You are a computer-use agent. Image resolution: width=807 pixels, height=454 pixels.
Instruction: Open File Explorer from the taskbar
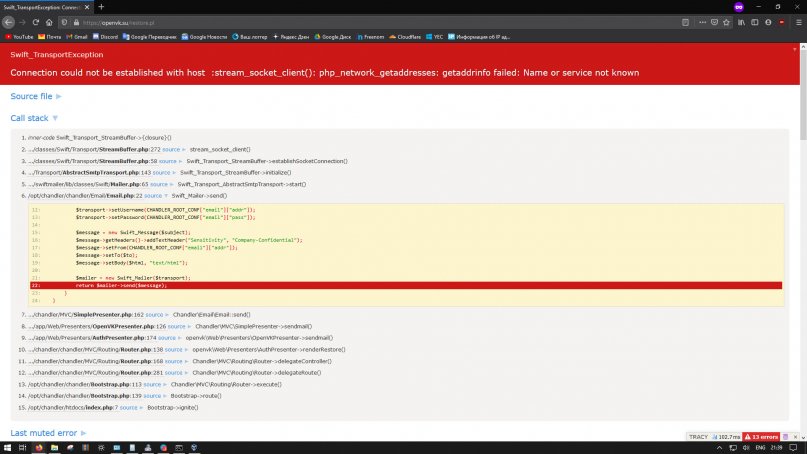[x=55, y=448]
